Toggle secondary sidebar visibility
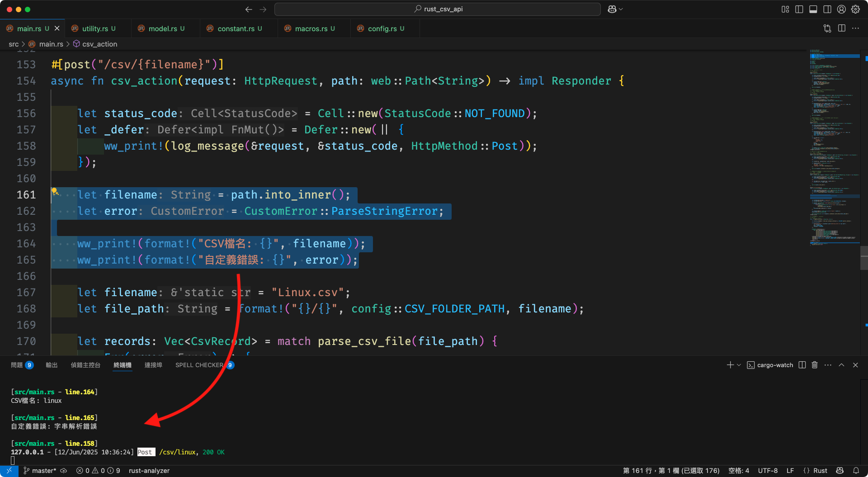This screenshot has width=868, height=477. click(827, 9)
